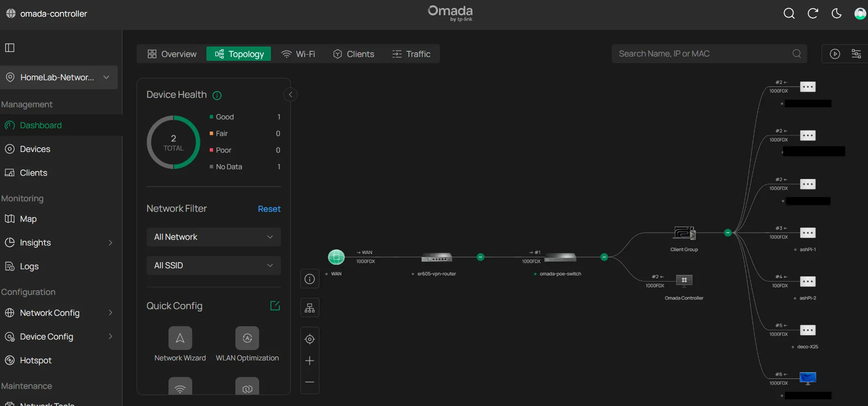Recenter the topology view

click(310, 339)
